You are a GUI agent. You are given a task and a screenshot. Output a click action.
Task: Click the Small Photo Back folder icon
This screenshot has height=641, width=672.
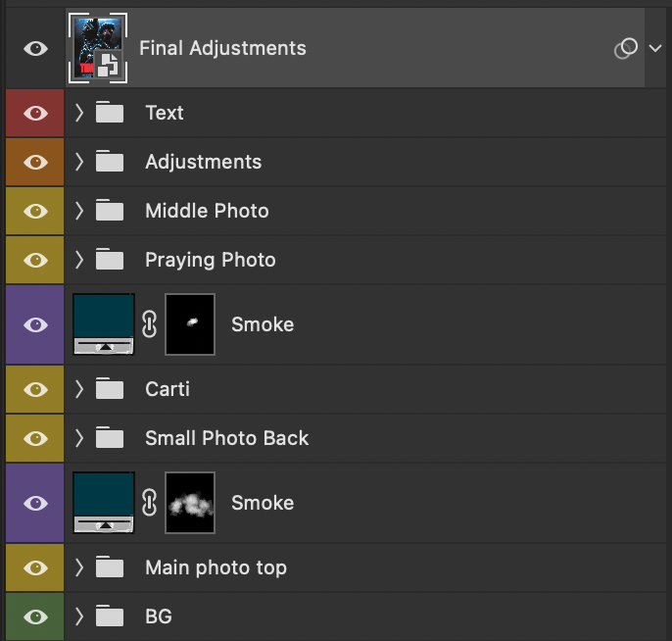tap(110, 438)
